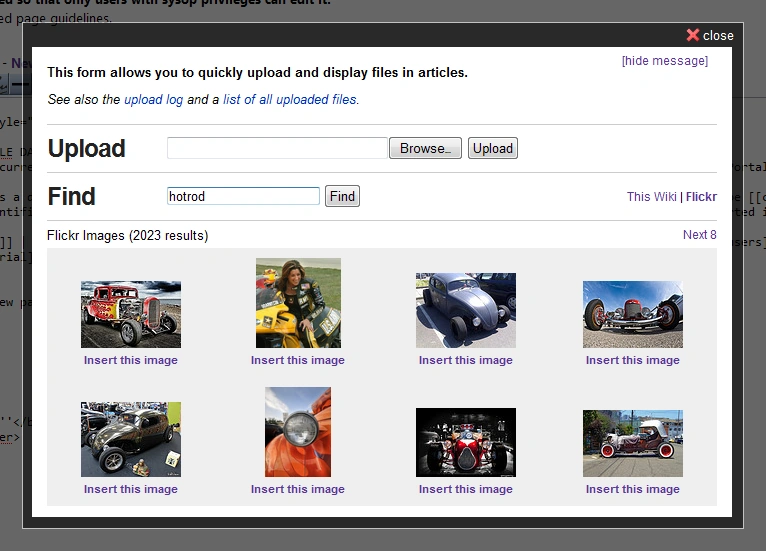The height and width of the screenshot is (551, 766).
Task: Select the fisheye red roadster front thumbnail
Action: click(633, 315)
